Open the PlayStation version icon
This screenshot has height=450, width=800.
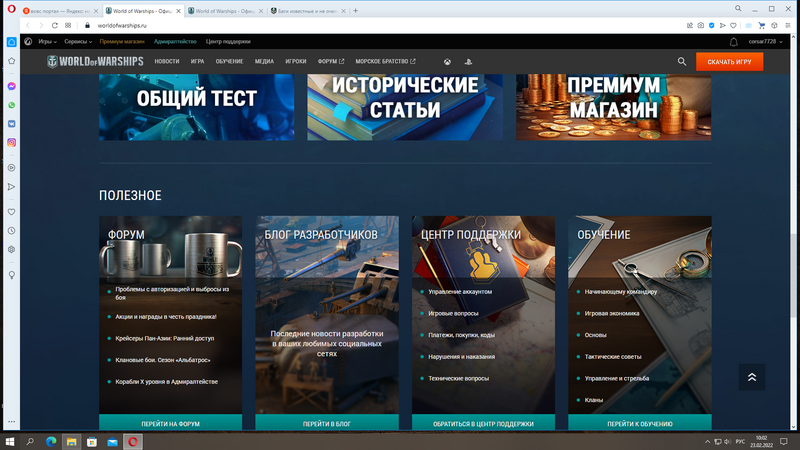[x=468, y=62]
